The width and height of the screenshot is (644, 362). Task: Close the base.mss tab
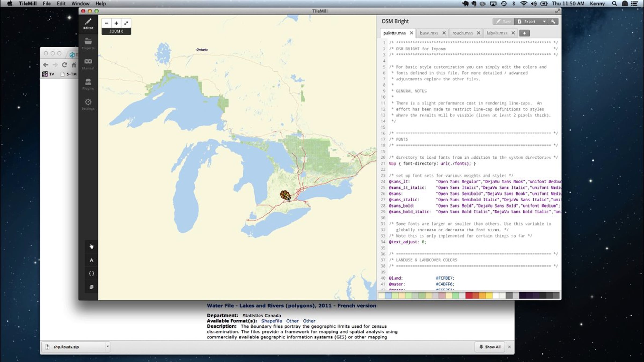[x=444, y=33]
